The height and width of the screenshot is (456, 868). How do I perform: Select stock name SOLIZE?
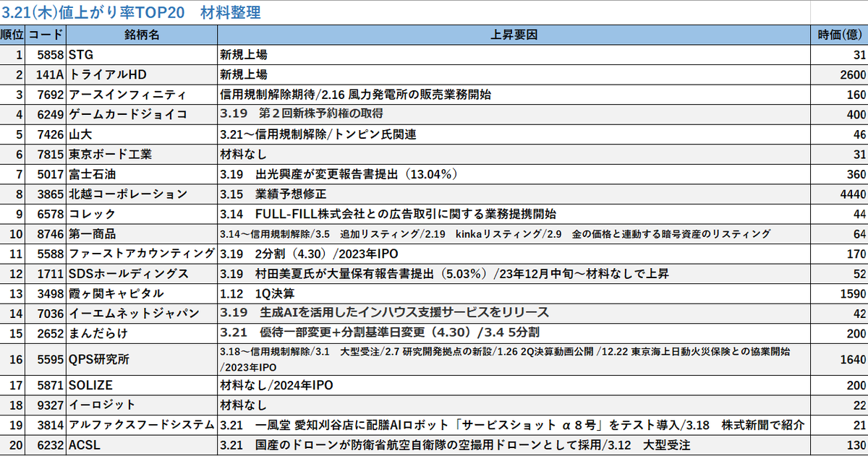coord(142,385)
